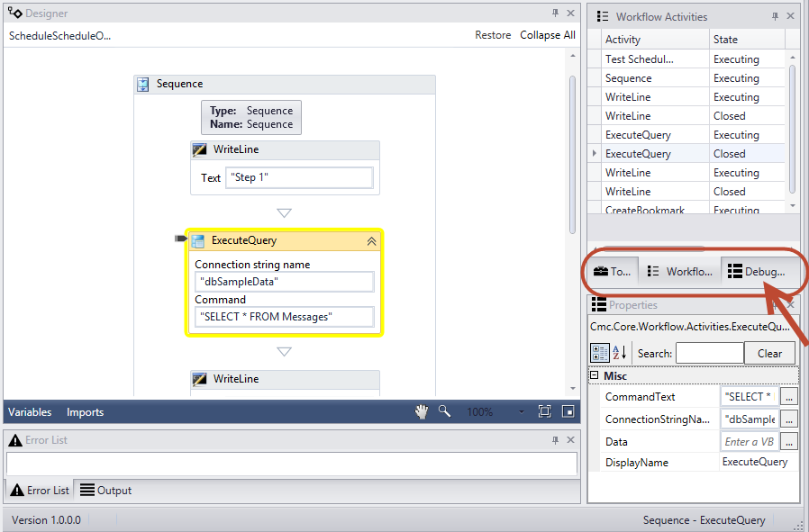Click the Fit to Screen icon
This screenshot has width=809, height=532.
tap(544, 411)
